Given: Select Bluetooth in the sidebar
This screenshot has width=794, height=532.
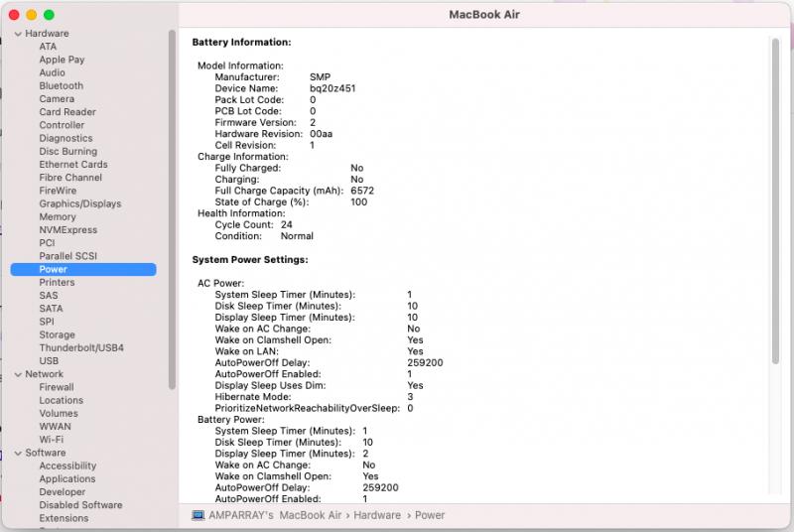Looking at the screenshot, I should click(61, 86).
